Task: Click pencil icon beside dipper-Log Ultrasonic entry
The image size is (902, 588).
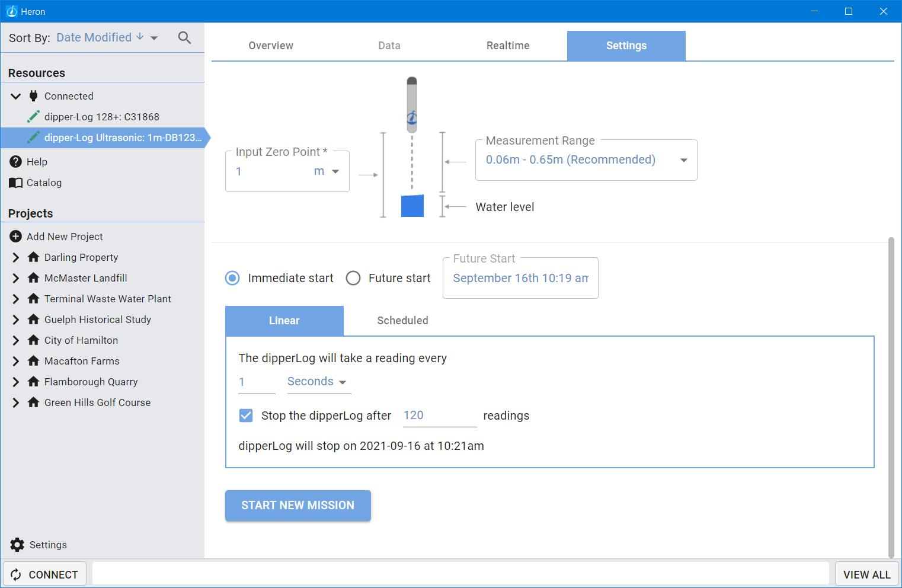Action: pyautogui.click(x=34, y=138)
